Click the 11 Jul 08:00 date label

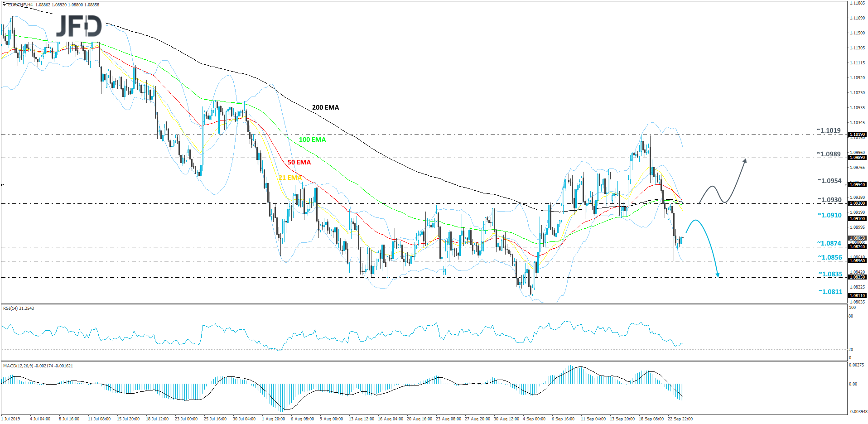99,419
